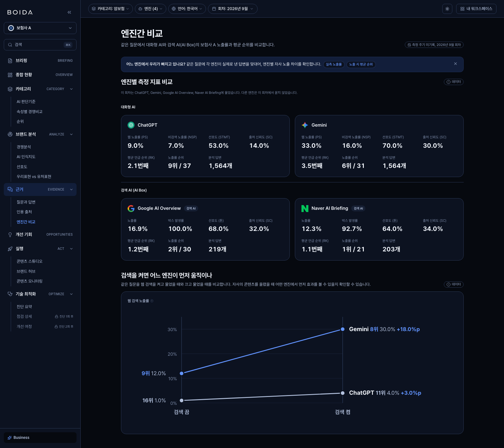Click the 검색 AI badge on Naver AI Briefing

pyautogui.click(x=358, y=209)
